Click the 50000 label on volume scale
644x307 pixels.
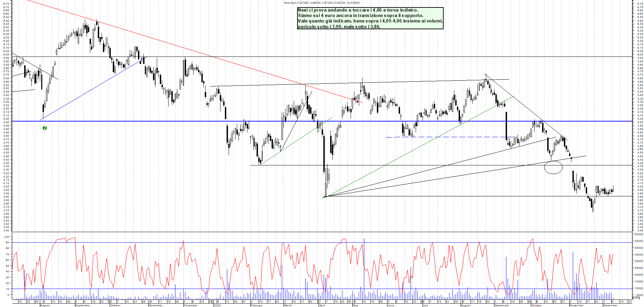point(639,234)
